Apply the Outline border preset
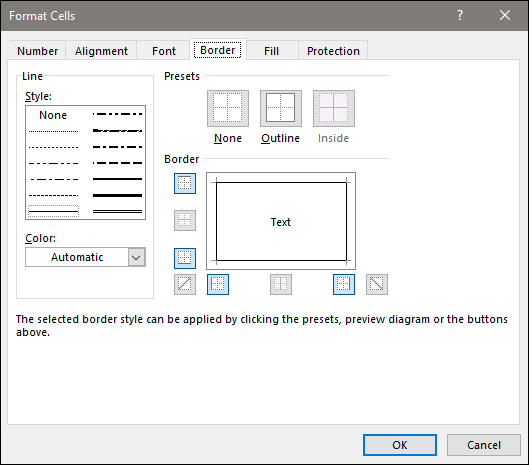The height and width of the screenshot is (465, 529). [281, 108]
